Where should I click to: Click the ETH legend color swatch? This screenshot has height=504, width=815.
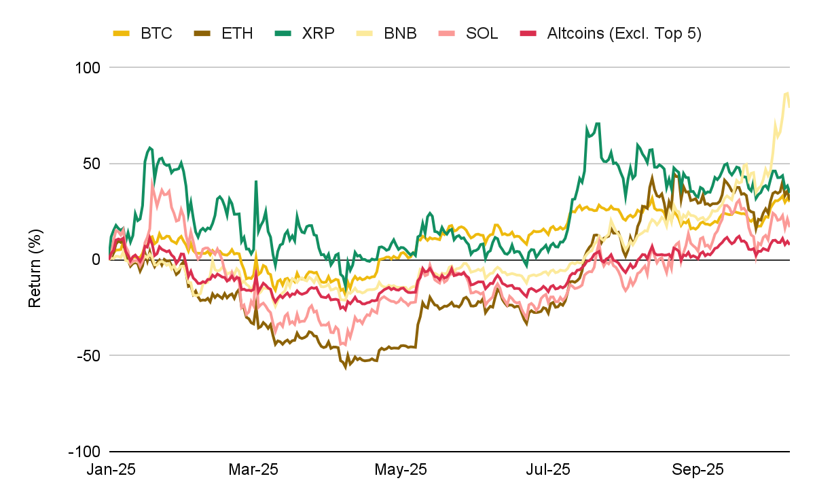[x=202, y=33]
